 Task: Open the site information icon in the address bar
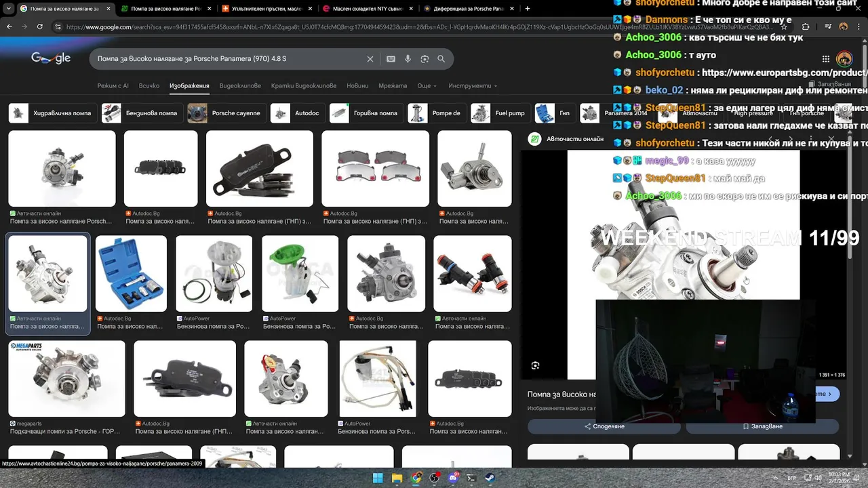click(x=59, y=26)
